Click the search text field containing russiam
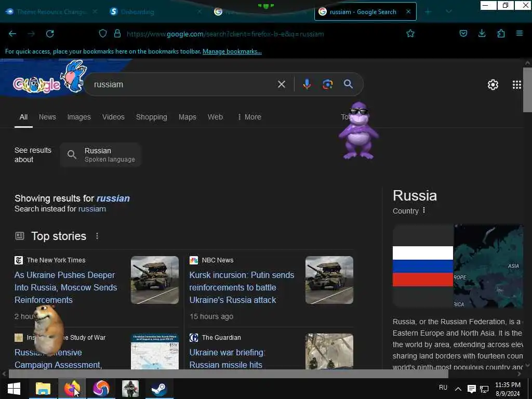The height and width of the screenshot is (399, 532). click(183, 84)
